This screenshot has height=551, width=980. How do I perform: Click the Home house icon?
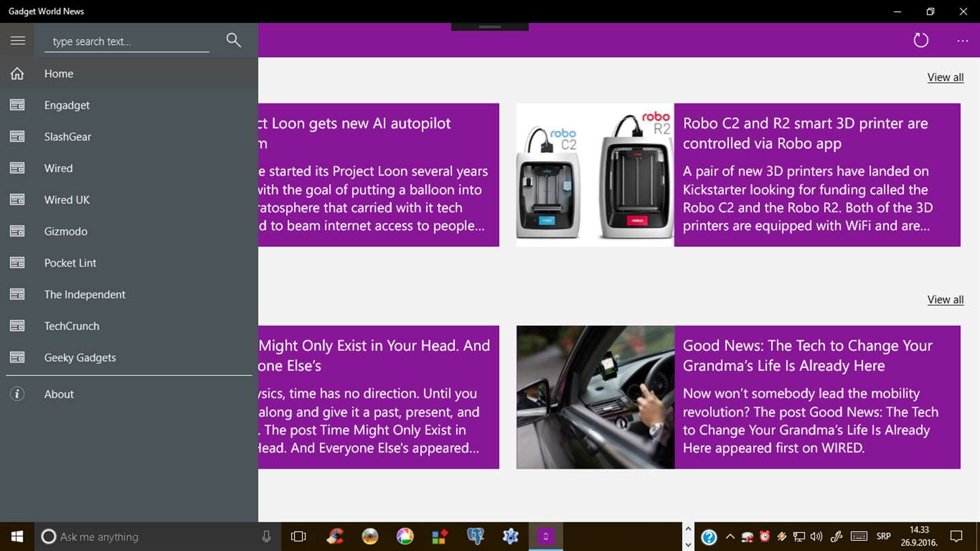[x=18, y=73]
